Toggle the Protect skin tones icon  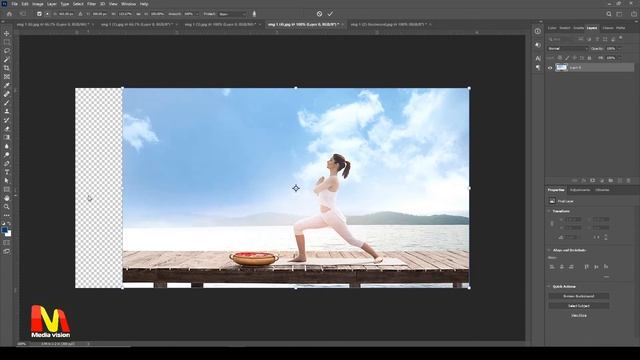click(x=254, y=14)
